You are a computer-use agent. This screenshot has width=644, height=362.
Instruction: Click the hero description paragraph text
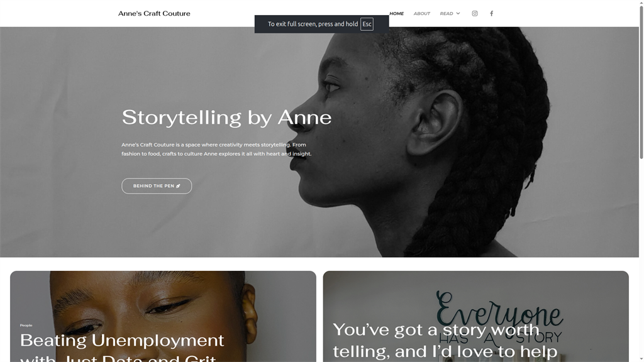click(x=216, y=150)
